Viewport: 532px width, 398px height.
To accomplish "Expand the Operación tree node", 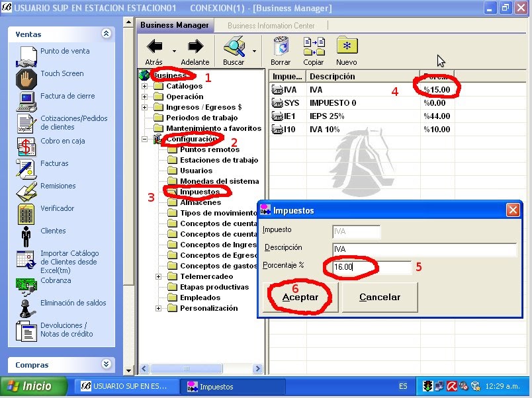I will point(144,97).
